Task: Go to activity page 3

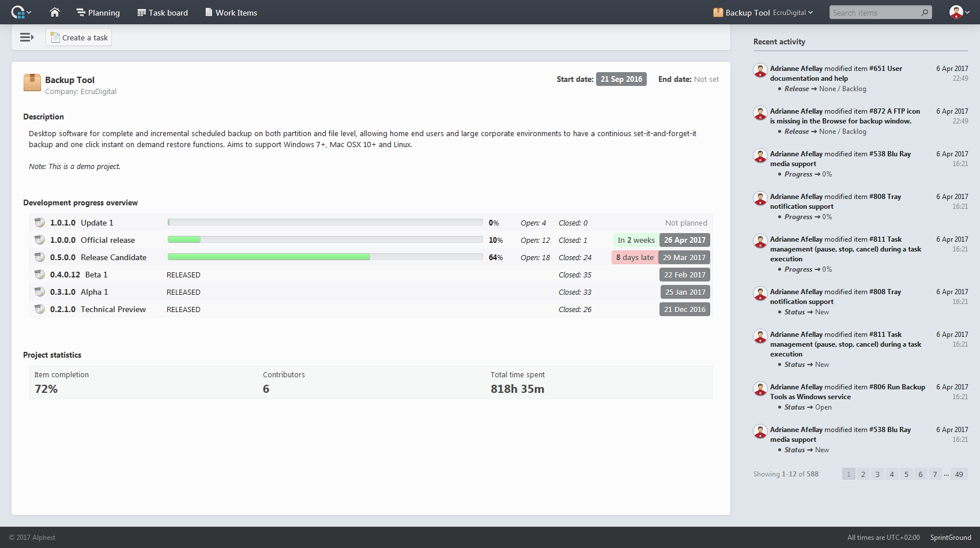Action: coord(877,474)
